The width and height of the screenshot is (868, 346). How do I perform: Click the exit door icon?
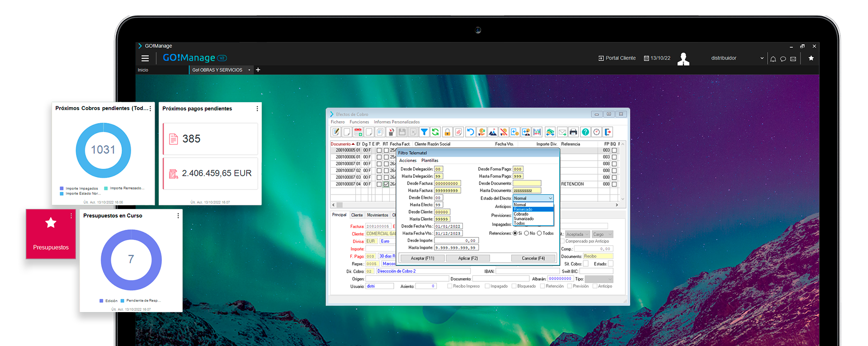pos(608,132)
